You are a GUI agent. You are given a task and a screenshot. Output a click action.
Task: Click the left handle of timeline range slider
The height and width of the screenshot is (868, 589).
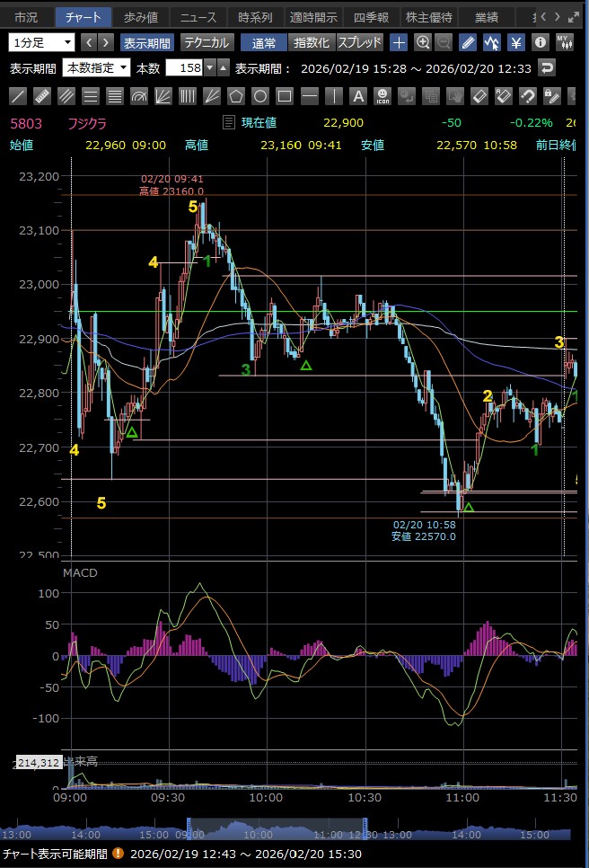point(189,826)
